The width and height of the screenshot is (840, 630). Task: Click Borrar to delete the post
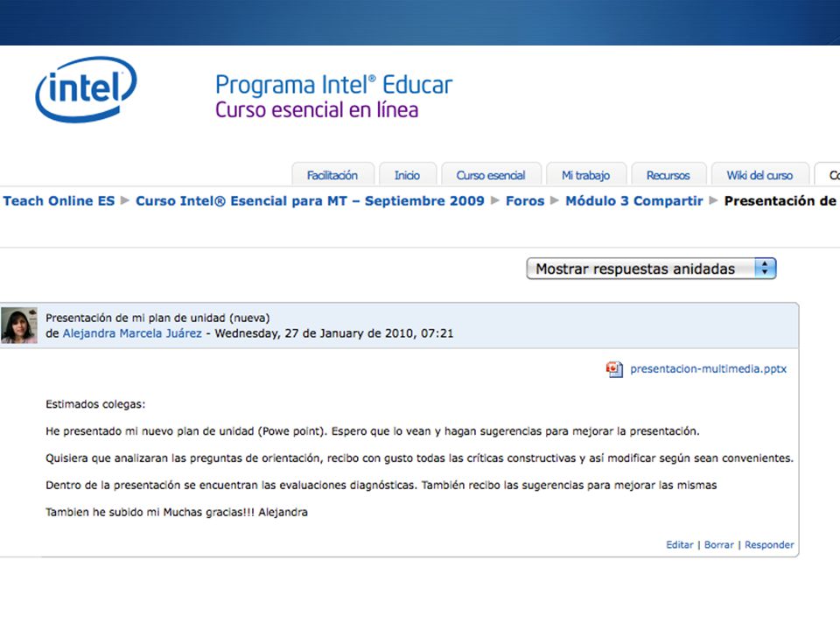click(x=719, y=545)
